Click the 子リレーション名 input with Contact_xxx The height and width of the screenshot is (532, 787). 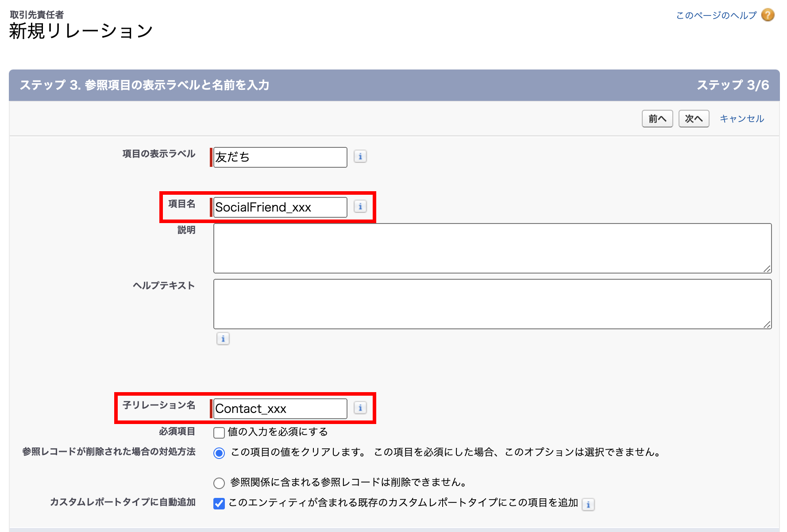(280, 409)
